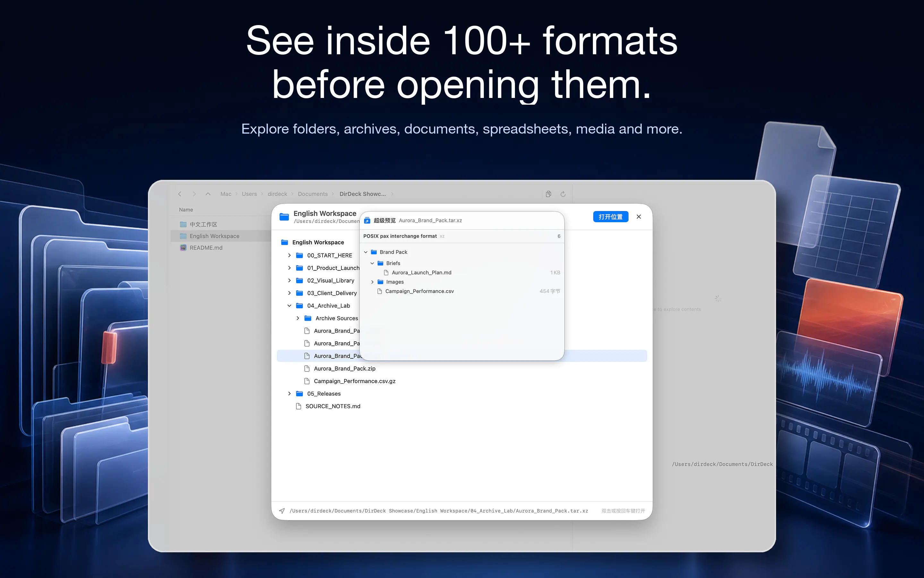Select Aurora_Brand_Pack.zip file

click(344, 369)
